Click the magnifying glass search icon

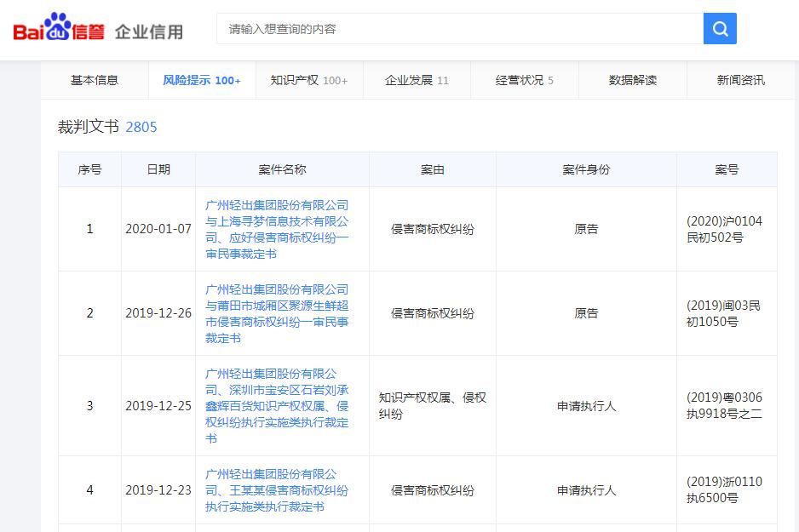click(x=719, y=28)
